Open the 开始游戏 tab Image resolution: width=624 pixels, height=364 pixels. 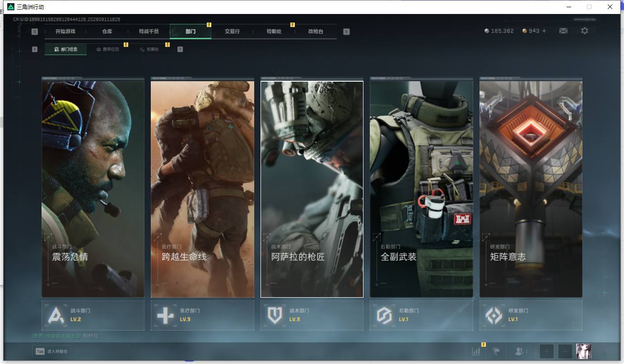[x=65, y=32]
